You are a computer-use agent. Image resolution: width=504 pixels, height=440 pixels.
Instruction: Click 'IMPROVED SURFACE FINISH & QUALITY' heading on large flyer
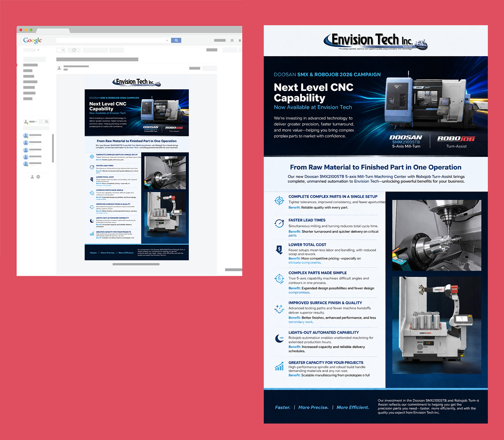(325, 303)
